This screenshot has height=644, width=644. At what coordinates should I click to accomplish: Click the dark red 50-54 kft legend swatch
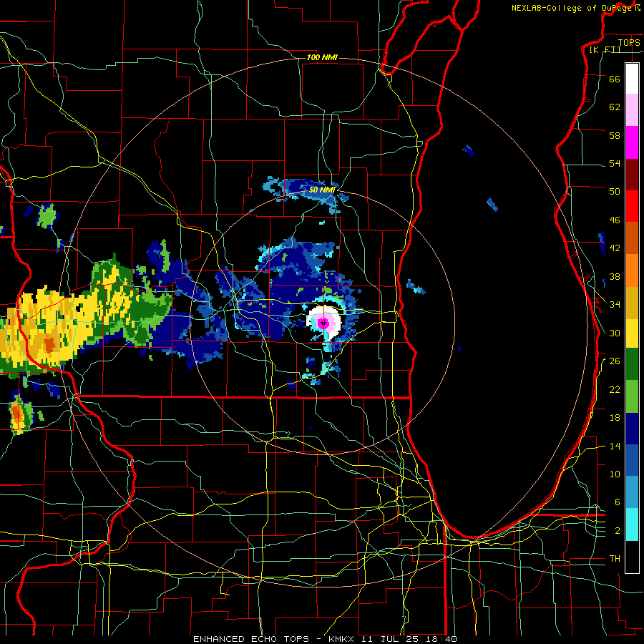point(632,174)
